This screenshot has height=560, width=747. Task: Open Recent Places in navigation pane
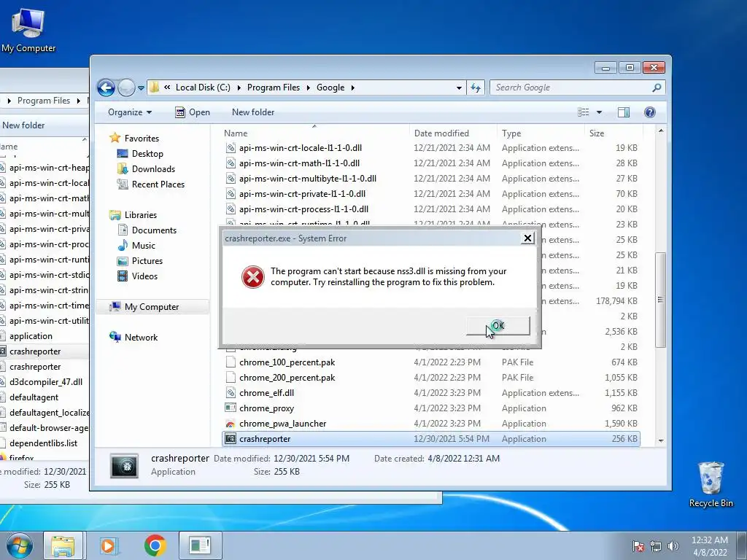[x=158, y=184]
